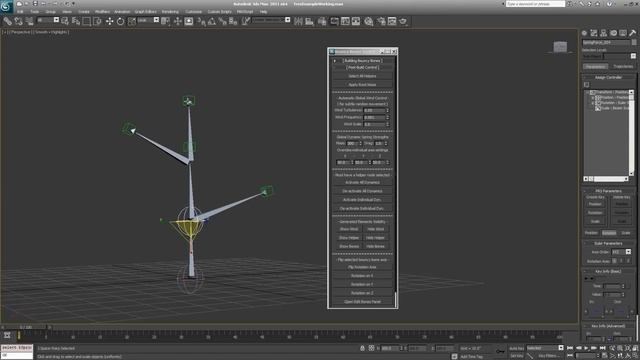Activate the Select Object tool

tap(65, 21)
